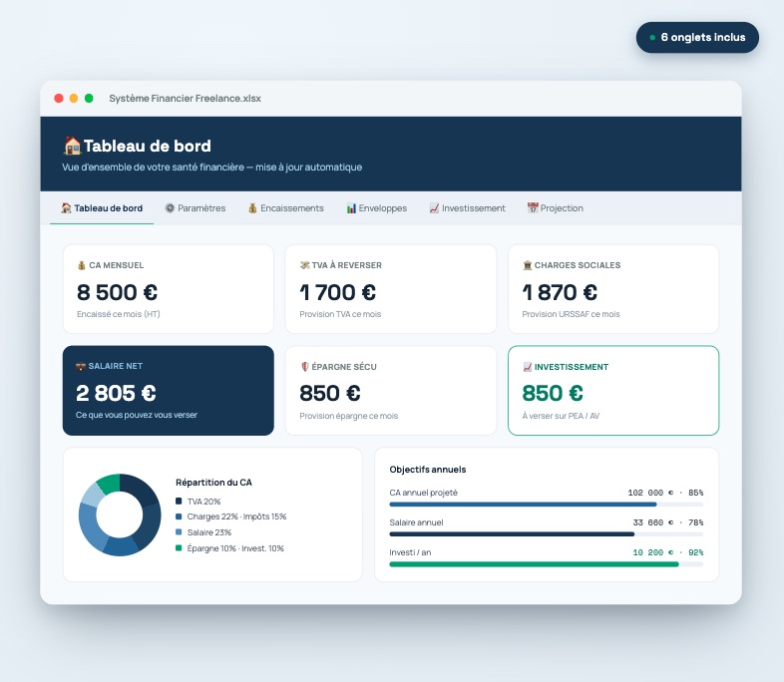The height and width of the screenshot is (682, 784).
Task: Go to the Enveloppes tab
Action: (376, 208)
